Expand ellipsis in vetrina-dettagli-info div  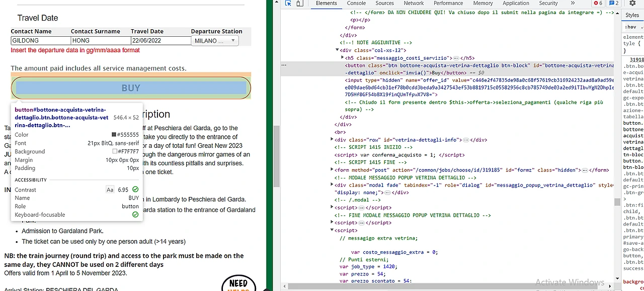pyautogui.click(x=466, y=140)
